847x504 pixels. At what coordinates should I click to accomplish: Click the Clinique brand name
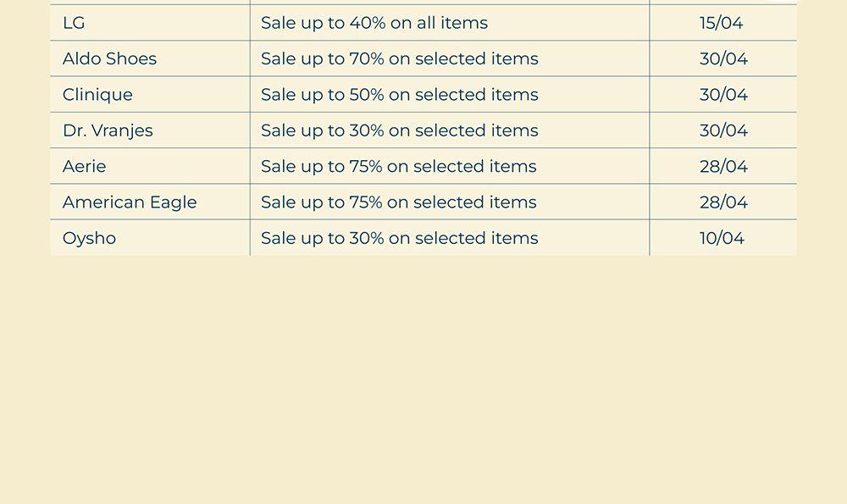[97, 95]
